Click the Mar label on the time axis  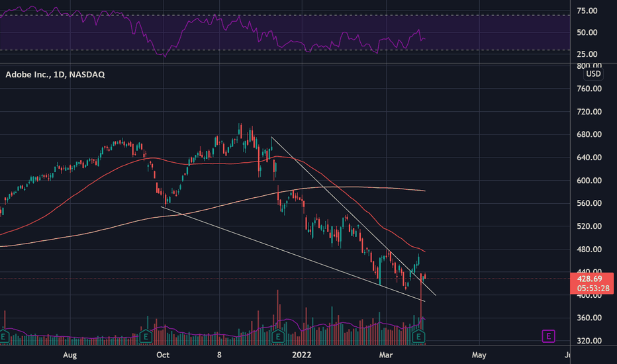point(385,355)
